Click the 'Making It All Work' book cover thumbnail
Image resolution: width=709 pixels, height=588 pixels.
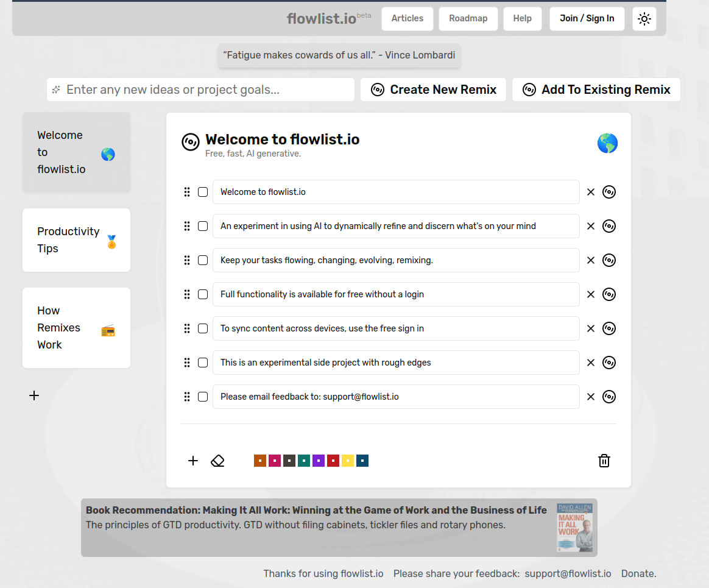click(575, 528)
